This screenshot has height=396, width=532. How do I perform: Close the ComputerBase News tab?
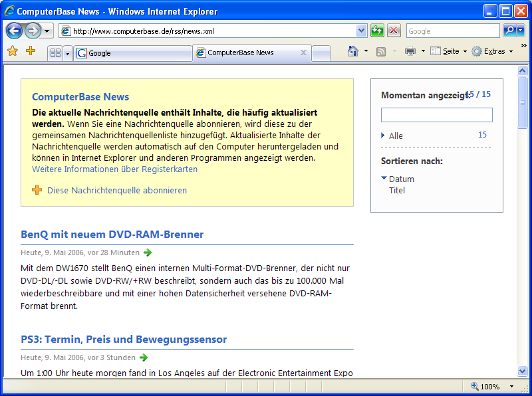(304, 52)
